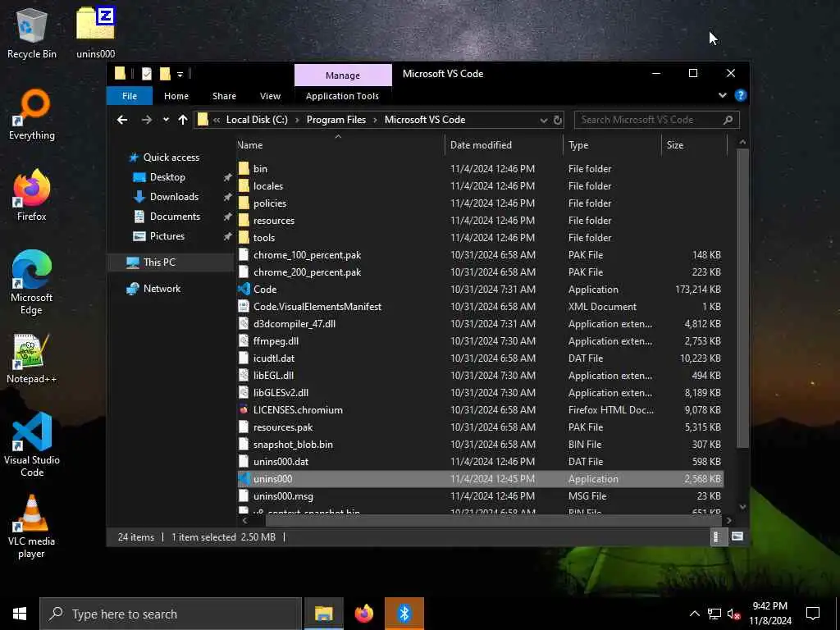This screenshot has width=840, height=630.
Task: Select Documents in the navigation pane
Action: [175, 217]
